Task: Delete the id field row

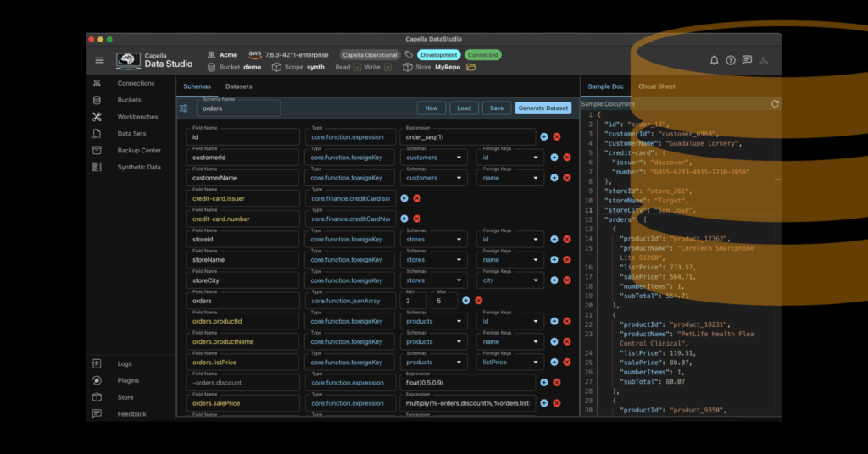Action: tap(557, 136)
